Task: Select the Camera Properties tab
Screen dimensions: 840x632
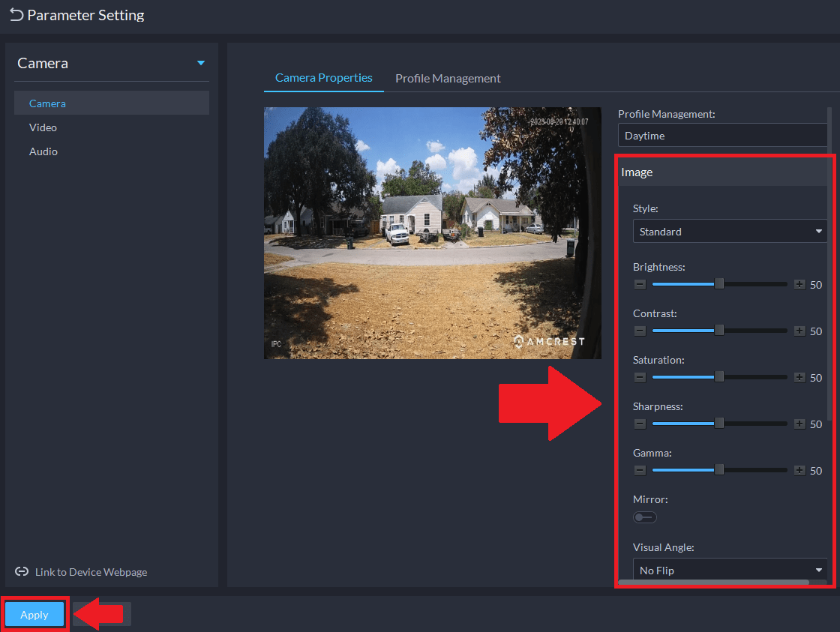Action: point(323,78)
